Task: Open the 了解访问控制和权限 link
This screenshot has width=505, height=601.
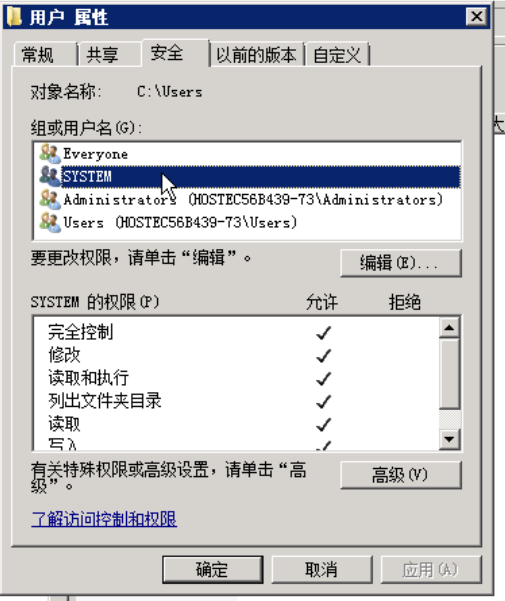Action: coord(104,519)
